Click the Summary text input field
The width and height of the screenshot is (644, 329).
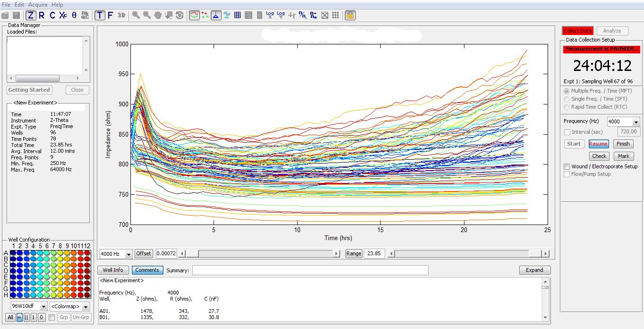[310, 270]
